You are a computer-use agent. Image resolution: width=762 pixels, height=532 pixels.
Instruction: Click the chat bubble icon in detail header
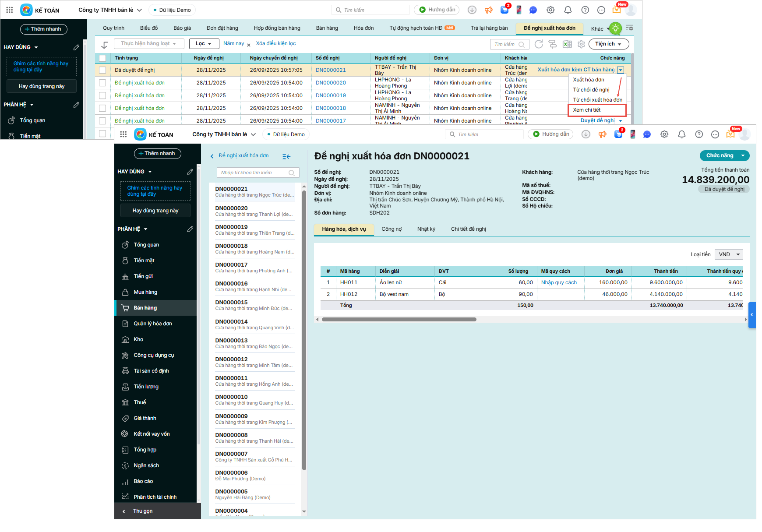click(x=647, y=134)
